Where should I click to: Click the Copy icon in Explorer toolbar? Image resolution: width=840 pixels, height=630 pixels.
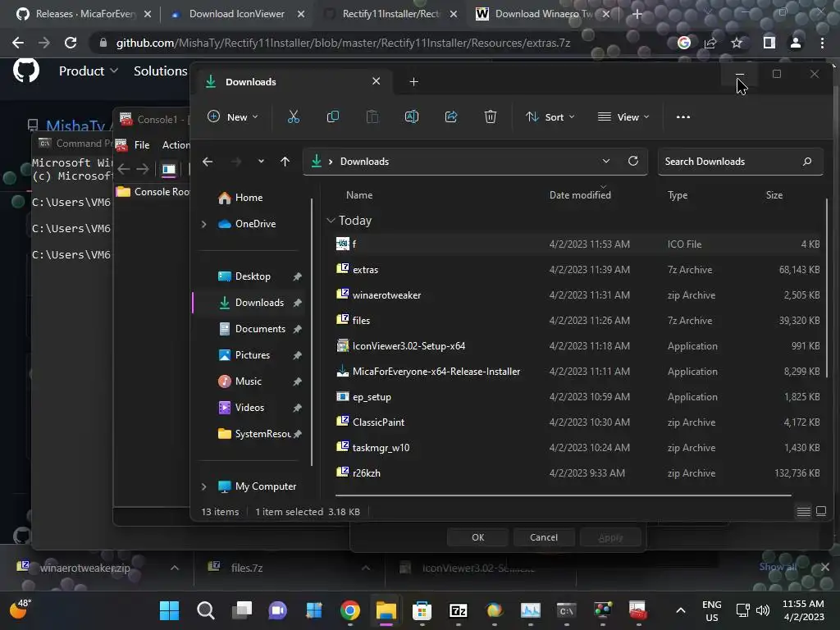333,116
